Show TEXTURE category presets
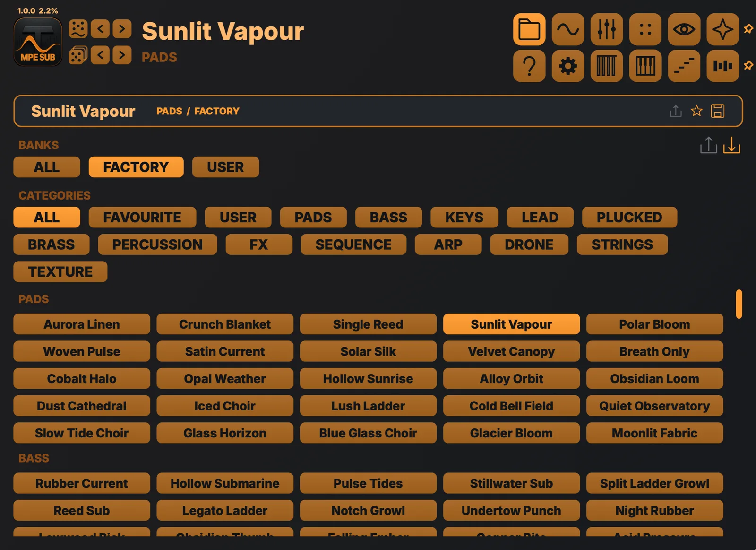The width and height of the screenshot is (756, 550). tap(60, 271)
